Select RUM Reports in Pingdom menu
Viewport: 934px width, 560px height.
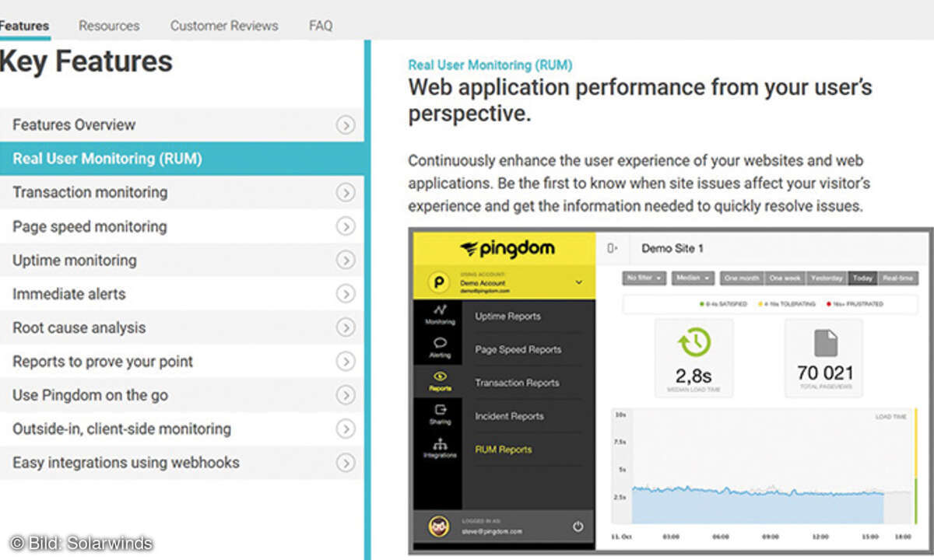(x=504, y=450)
